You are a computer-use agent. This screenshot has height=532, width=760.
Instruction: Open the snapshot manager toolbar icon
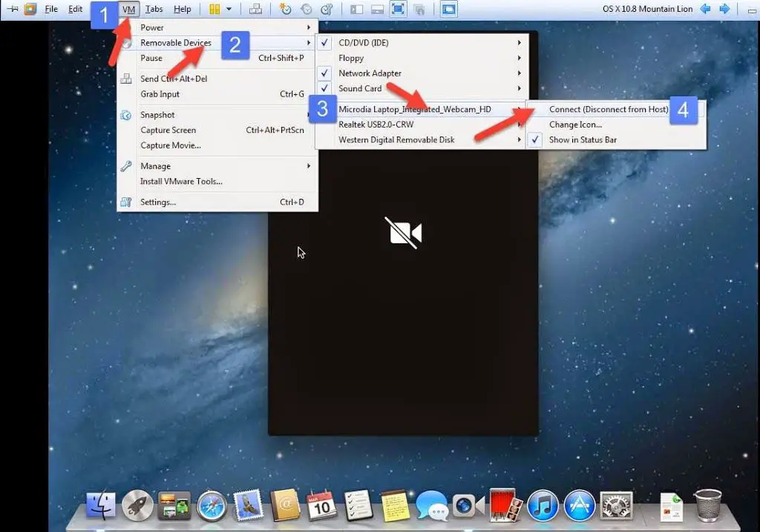coord(327,9)
